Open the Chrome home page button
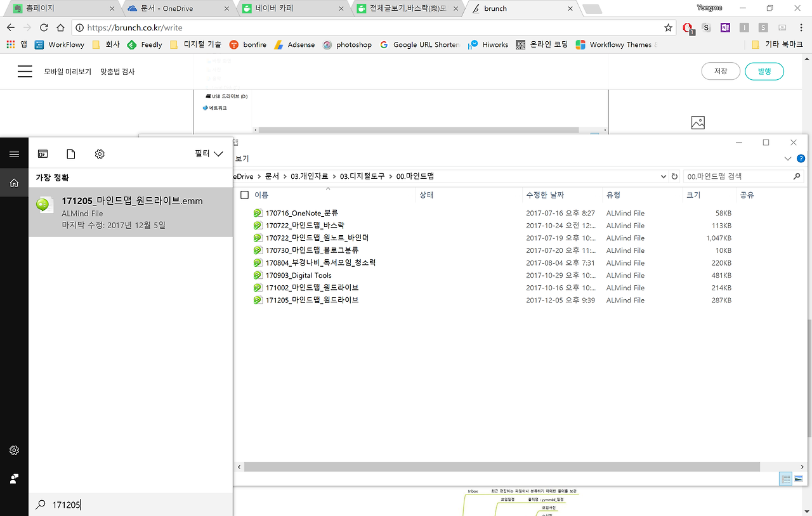 tap(60, 28)
